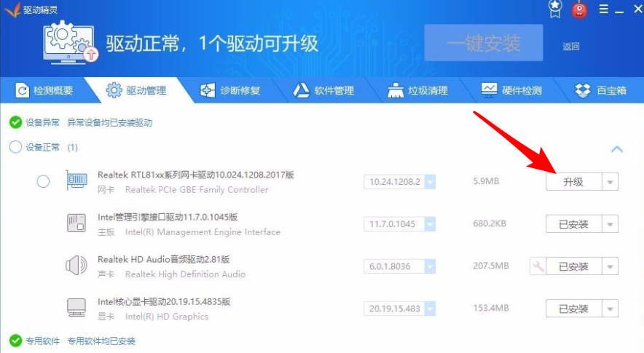Click Realtek HD Audio音频驱动2.81版 title
The width and height of the screenshot is (644, 353).
click(x=163, y=259)
